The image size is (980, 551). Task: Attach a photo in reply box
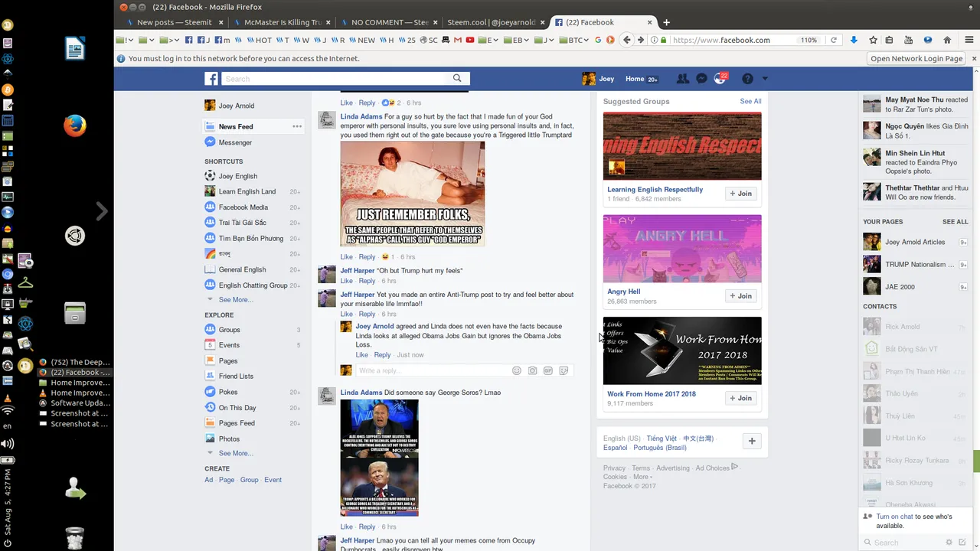tap(533, 370)
